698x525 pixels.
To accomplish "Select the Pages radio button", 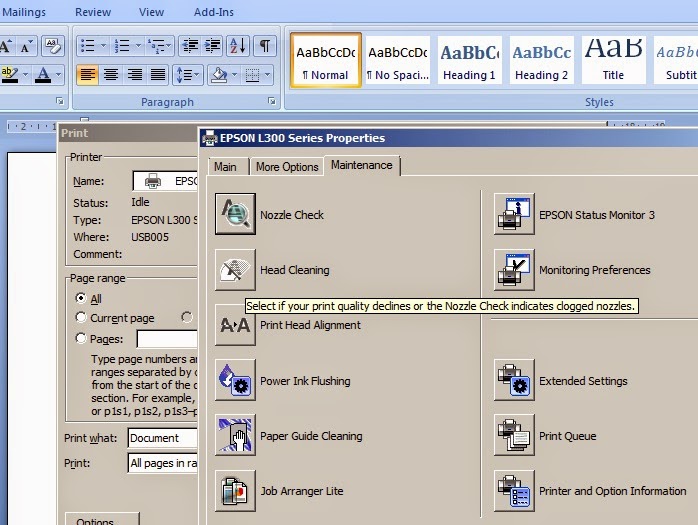I will click(x=81, y=338).
